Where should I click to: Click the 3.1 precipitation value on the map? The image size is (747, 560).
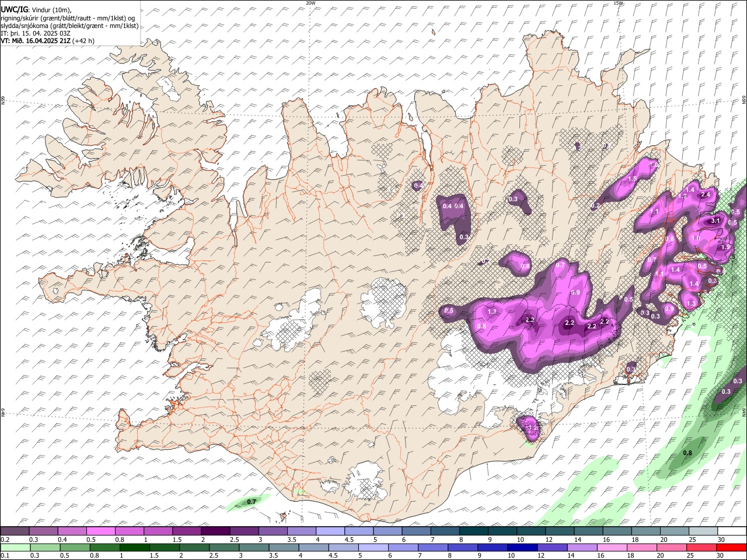click(x=715, y=221)
